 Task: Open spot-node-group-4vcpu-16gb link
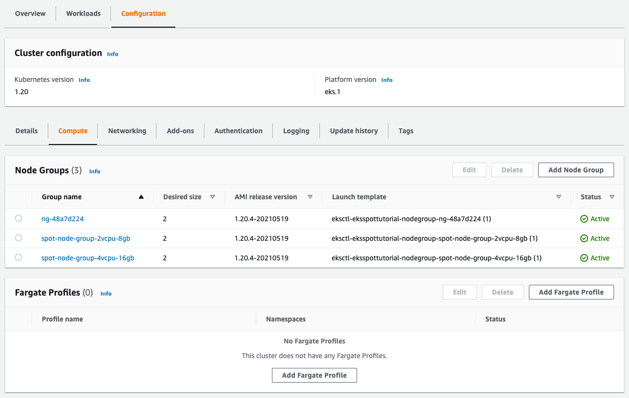coord(88,258)
